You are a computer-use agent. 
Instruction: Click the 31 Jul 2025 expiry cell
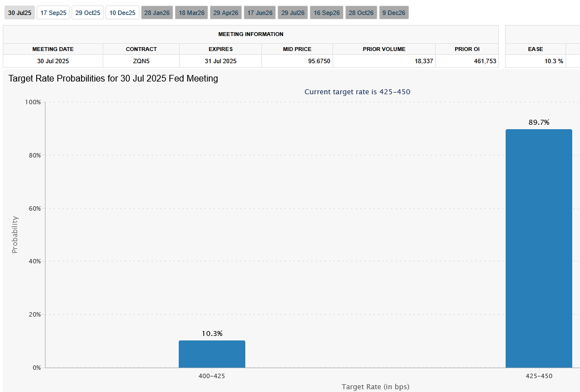[220, 61]
